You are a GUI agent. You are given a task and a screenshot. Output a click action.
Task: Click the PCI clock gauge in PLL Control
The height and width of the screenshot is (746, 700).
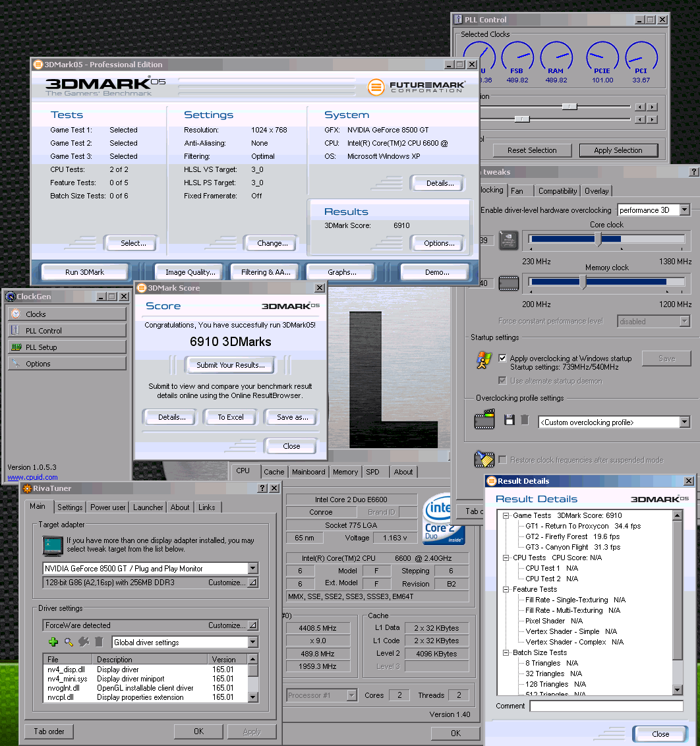tap(641, 57)
